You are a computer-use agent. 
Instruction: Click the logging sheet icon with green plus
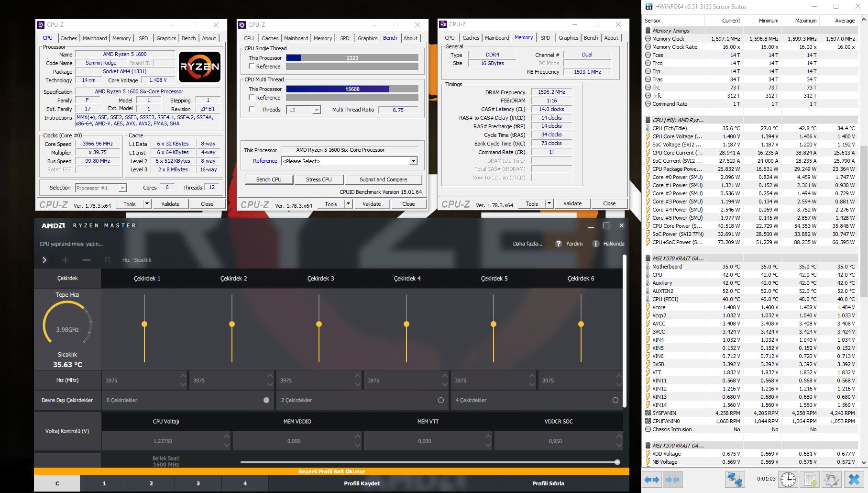pyautogui.click(x=810, y=479)
